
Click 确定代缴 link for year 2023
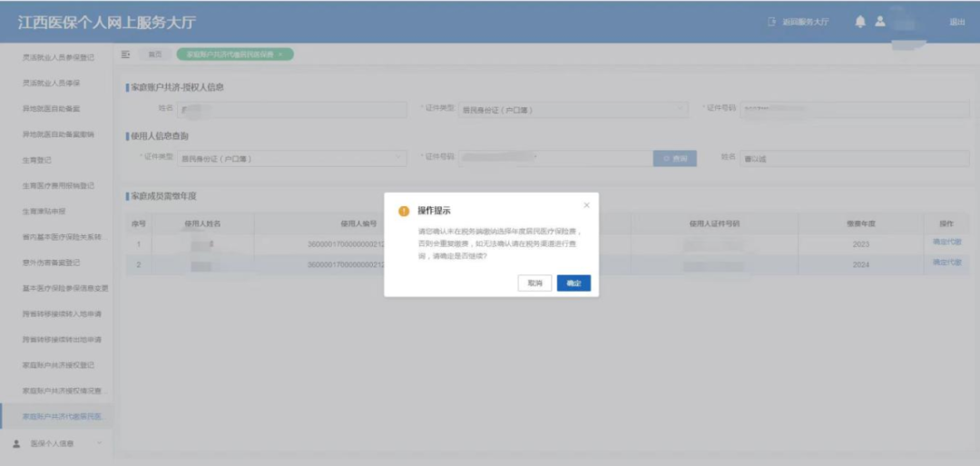[946, 243]
